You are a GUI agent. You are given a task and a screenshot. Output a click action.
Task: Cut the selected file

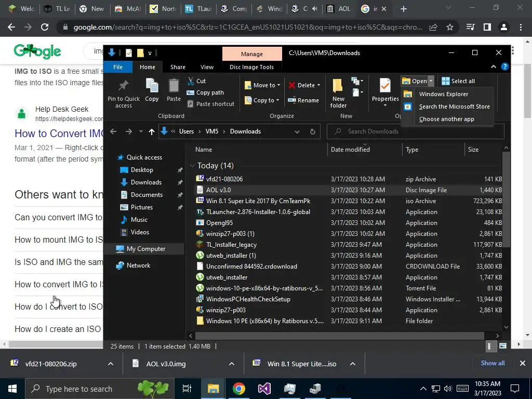click(197, 81)
